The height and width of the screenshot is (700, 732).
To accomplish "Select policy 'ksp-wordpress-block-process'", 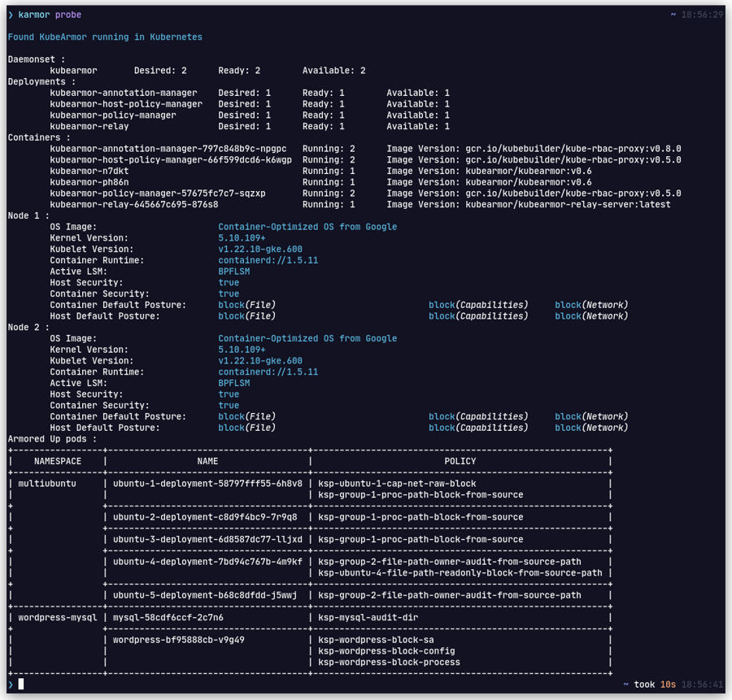I will tap(390, 663).
